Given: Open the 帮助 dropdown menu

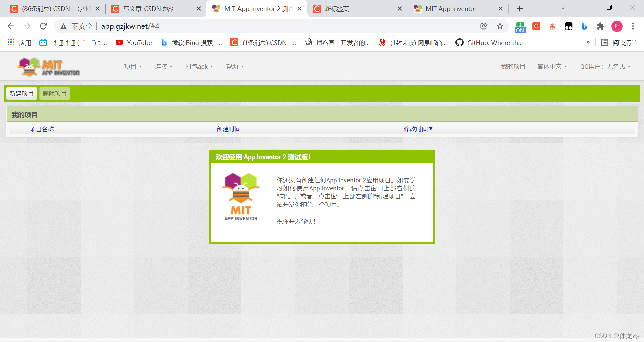Looking at the screenshot, I should [x=235, y=67].
